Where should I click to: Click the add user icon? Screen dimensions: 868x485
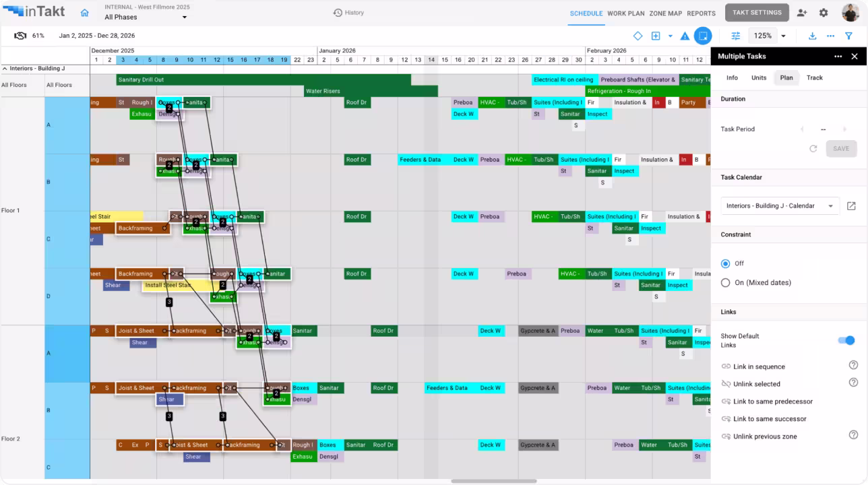click(802, 13)
